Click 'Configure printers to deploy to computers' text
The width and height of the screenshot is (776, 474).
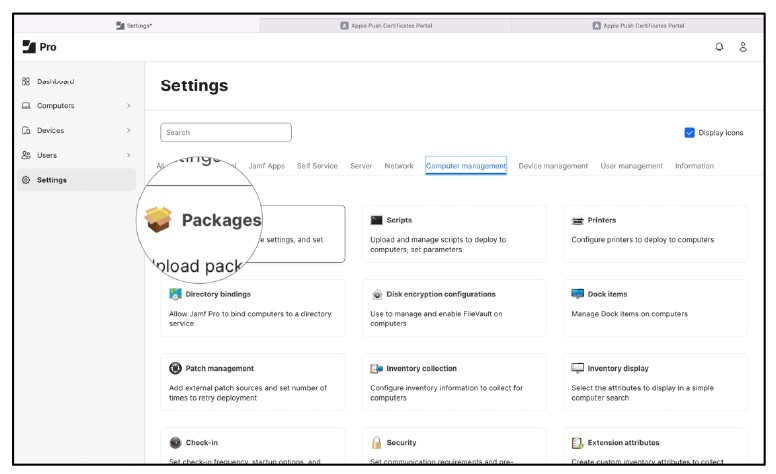(642, 239)
